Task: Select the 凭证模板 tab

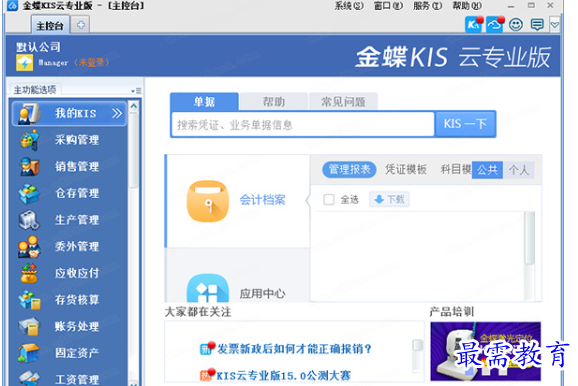Action: pyautogui.click(x=405, y=170)
